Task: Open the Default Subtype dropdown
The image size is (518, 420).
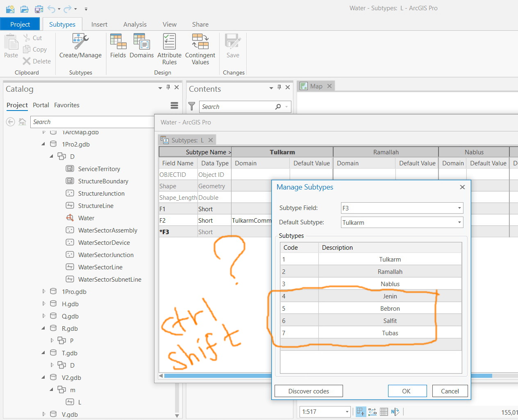Action: point(459,222)
